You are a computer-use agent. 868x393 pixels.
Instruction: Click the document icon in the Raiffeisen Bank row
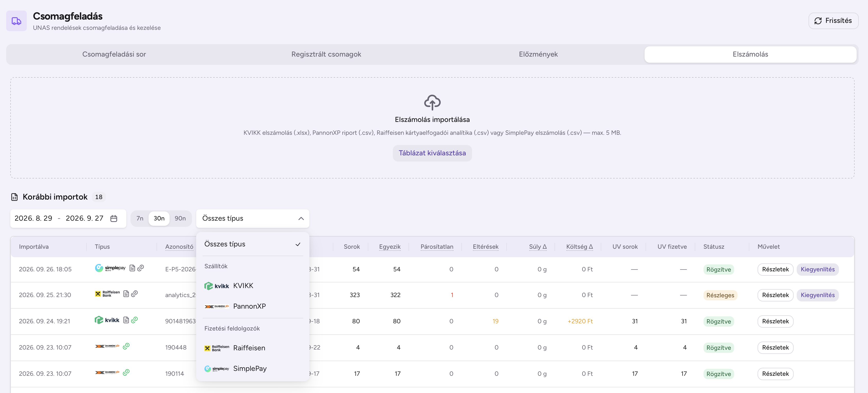[126, 294]
